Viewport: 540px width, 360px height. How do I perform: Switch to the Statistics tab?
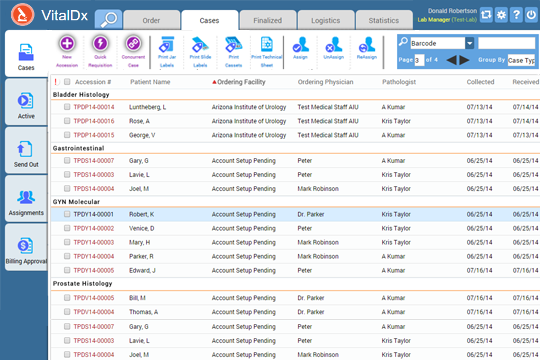(x=384, y=20)
